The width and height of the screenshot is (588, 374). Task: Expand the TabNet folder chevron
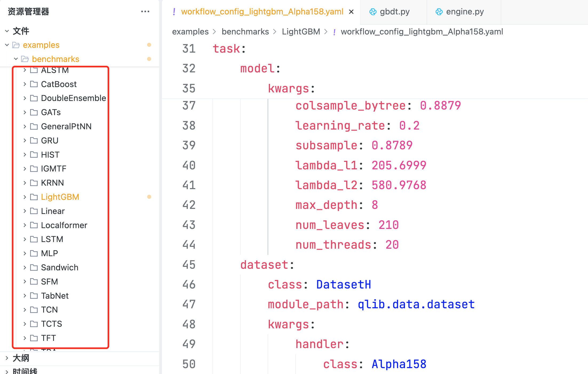[x=25, y=296]
